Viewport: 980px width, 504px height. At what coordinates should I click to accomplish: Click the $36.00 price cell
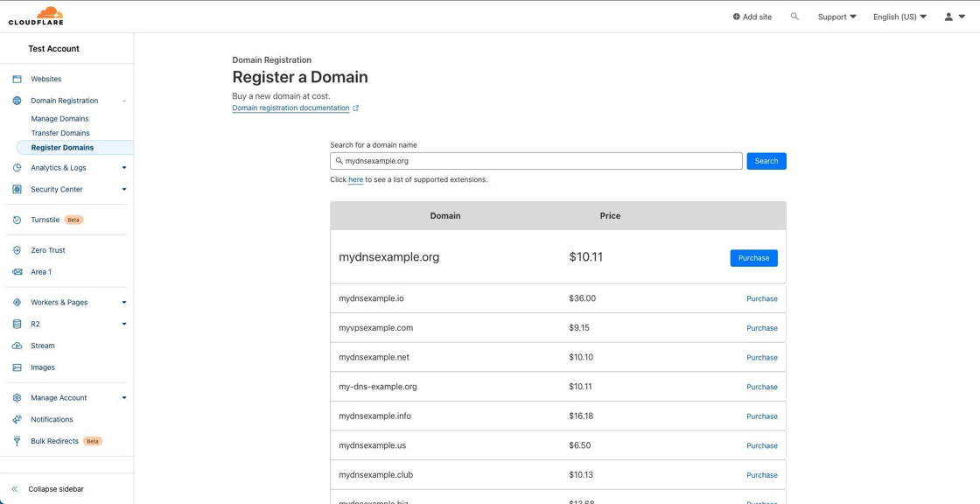pyautogui.click(x=583, y=299)
